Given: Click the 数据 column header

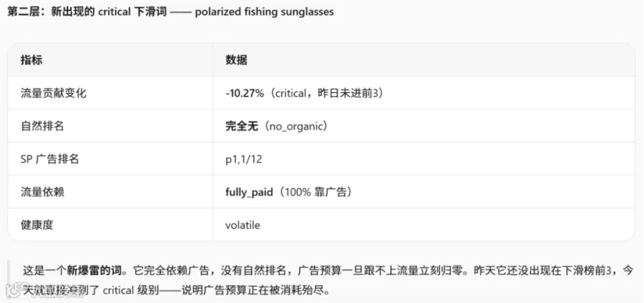Looking at the screenshot, I should point(236,61).
